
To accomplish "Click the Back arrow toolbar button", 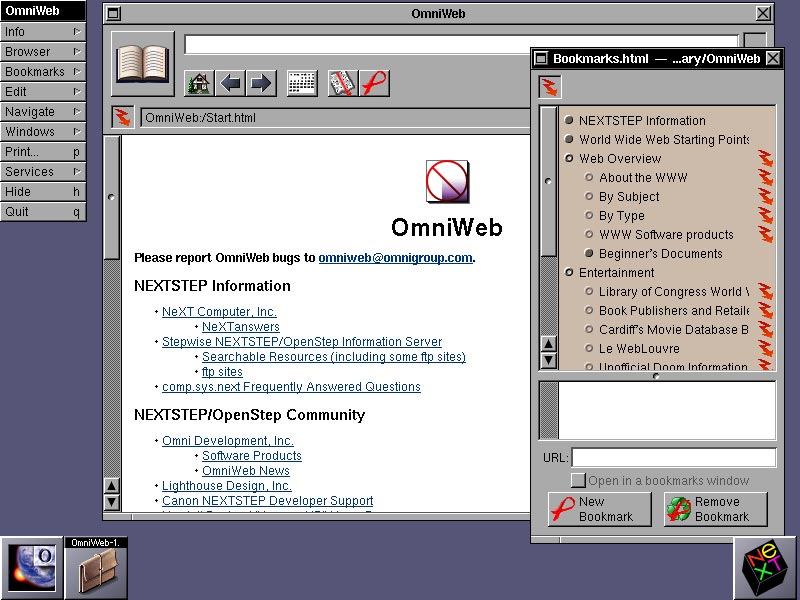I will click(230, 83).
